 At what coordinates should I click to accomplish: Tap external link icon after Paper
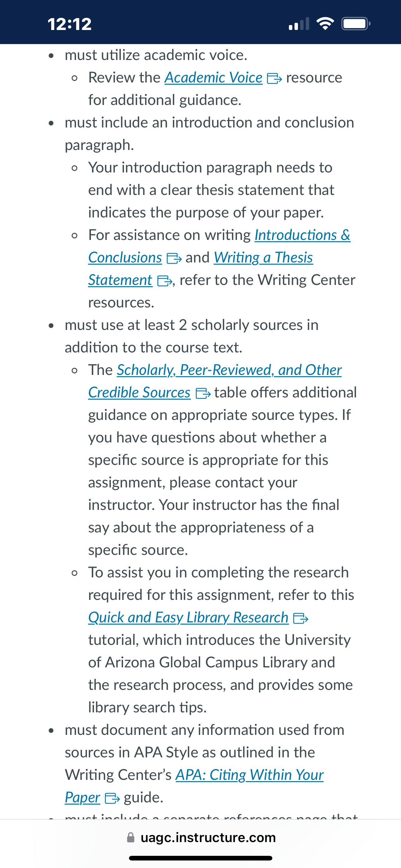click(x=112, y=798)
